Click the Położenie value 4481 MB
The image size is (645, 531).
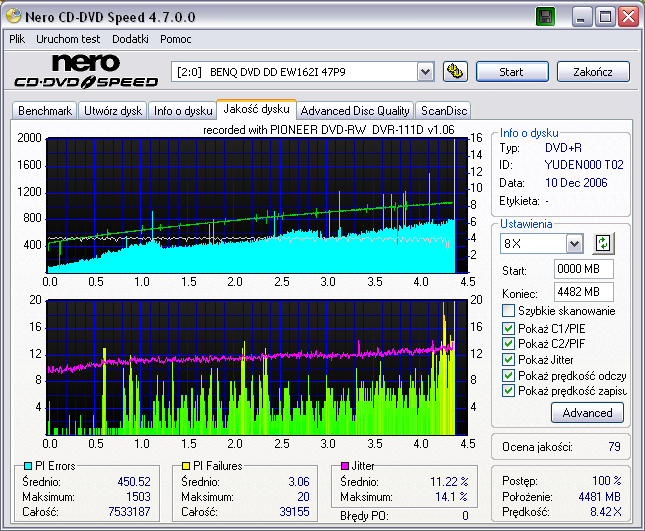pos(600,497)
